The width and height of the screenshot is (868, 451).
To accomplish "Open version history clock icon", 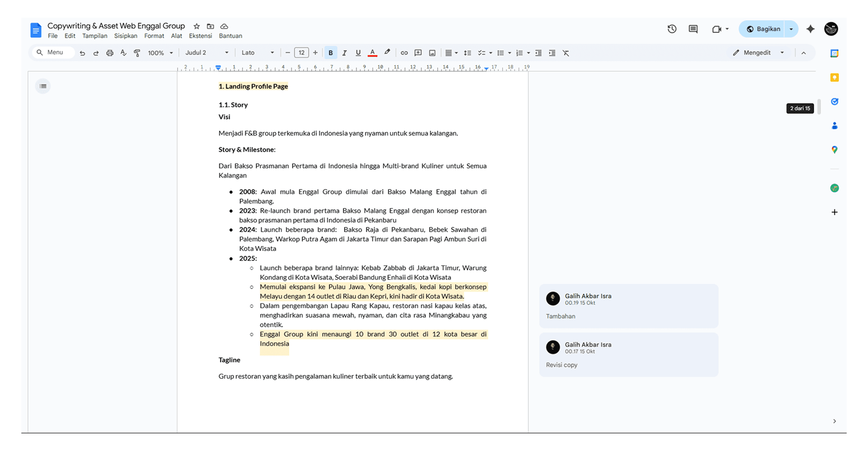I will tap(672, 29).
